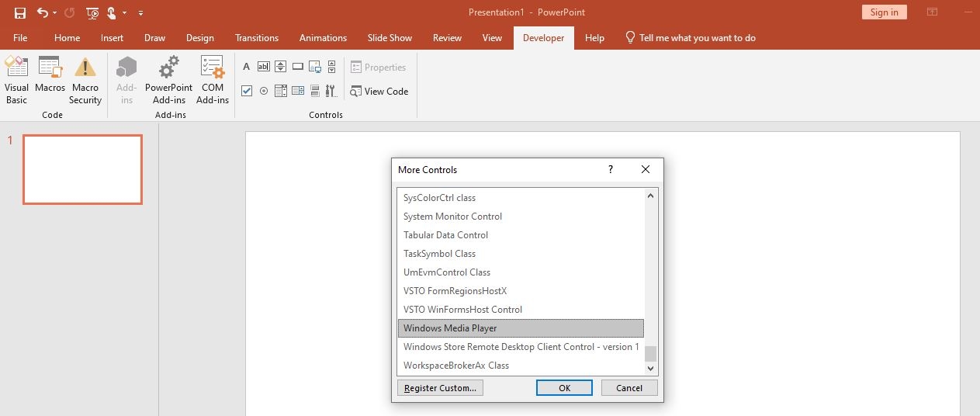Close the More Controls dialog
The height and width of the screenshot is (416, 980).
[646, 169]
